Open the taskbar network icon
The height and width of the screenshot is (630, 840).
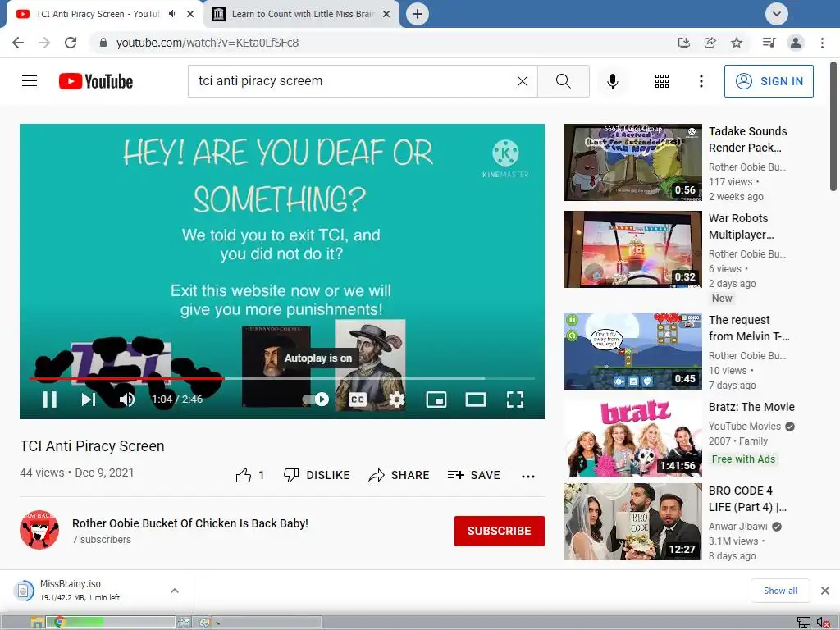(x=804, y=622)
